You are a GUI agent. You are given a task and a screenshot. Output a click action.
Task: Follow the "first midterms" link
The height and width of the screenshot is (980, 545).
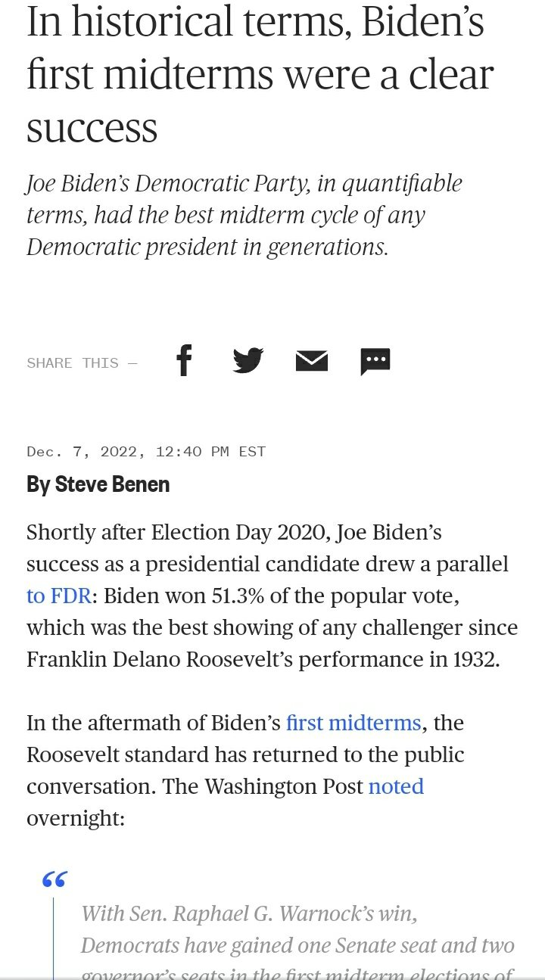tap(353, 723)
